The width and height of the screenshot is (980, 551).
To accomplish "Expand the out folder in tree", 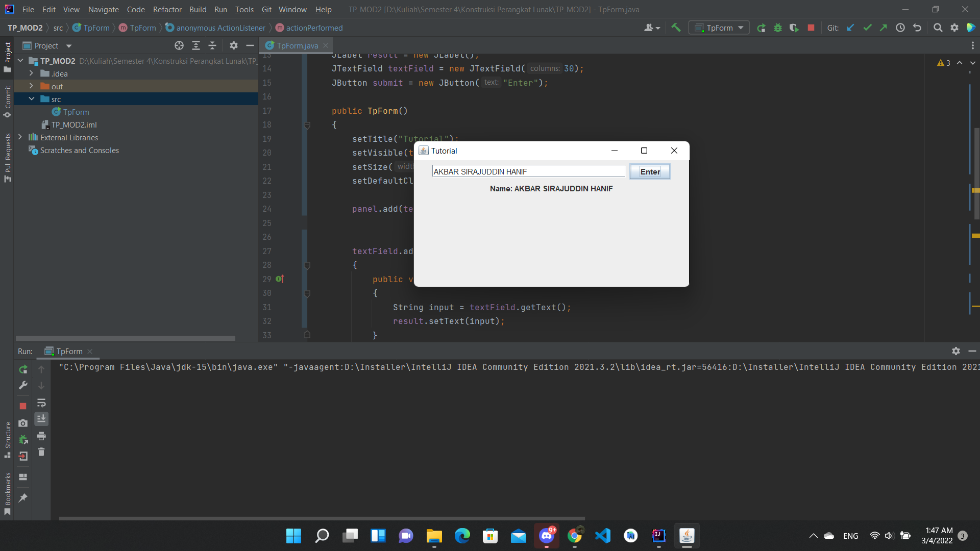I will pos(31,86).
